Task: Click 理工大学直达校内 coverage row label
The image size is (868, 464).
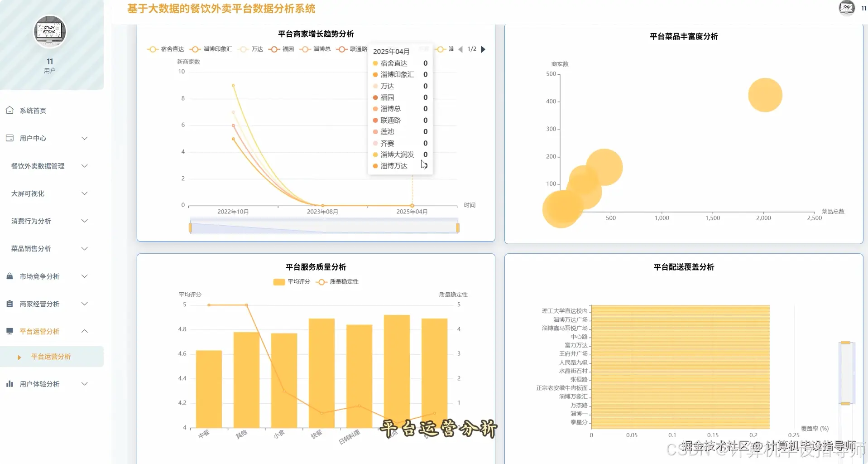Action: (565, 311)
